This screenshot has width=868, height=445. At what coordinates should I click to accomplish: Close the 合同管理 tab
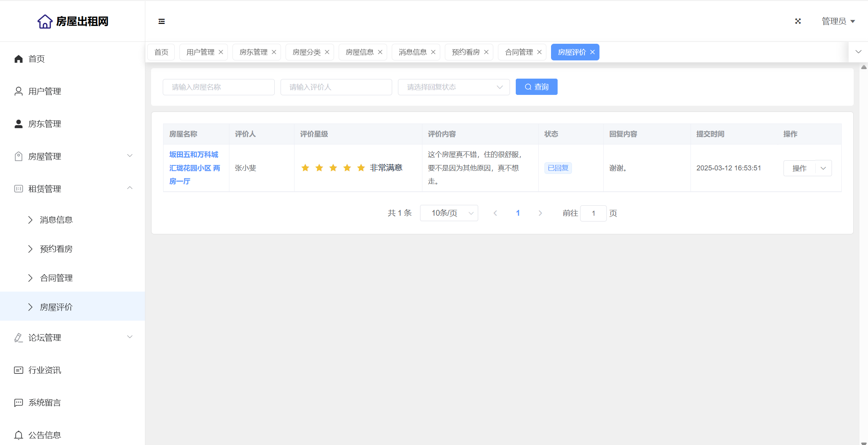coord(539,52)
